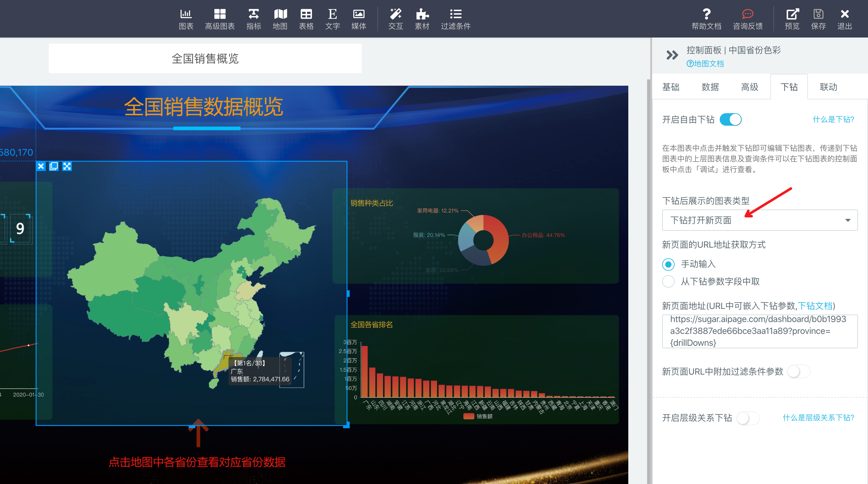Open 咨询反馈 feedback chat

pos(747,19)
